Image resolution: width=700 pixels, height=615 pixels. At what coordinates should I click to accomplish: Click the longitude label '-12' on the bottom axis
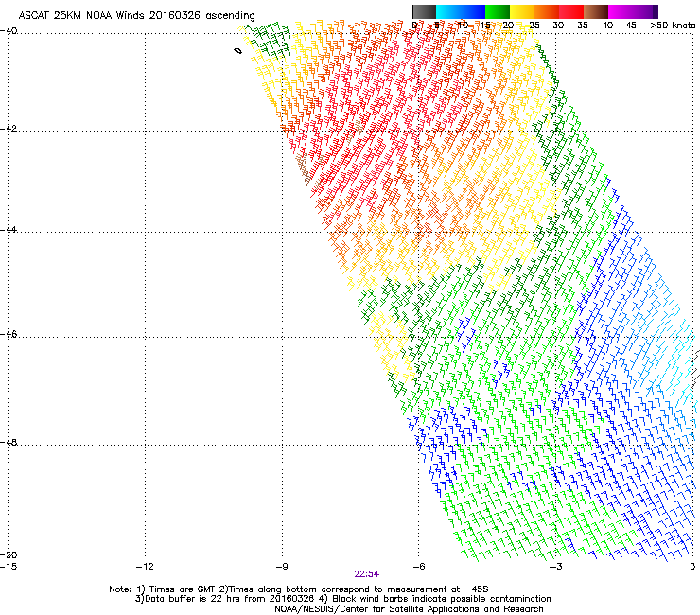(x=145, y=567)
